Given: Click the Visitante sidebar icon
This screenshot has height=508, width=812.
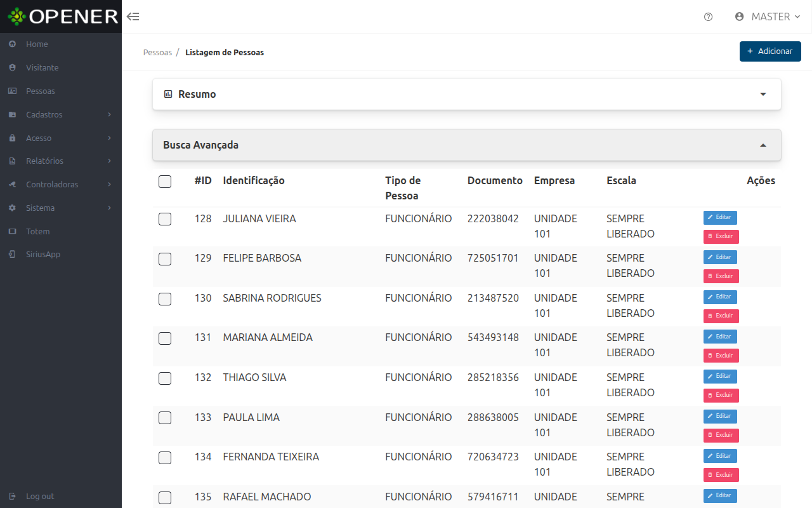Looking at the screenshot, I should point(12,67).
